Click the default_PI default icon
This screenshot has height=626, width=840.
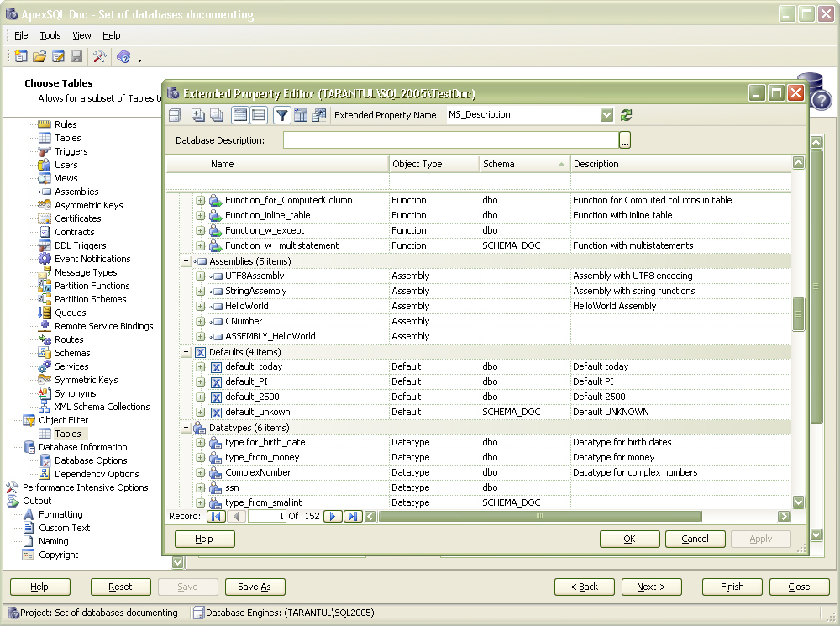216,382
